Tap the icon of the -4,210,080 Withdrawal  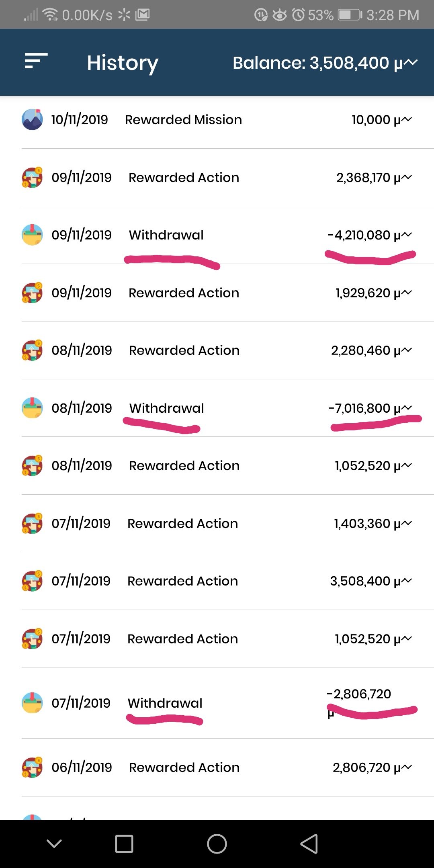coord(32,235)
